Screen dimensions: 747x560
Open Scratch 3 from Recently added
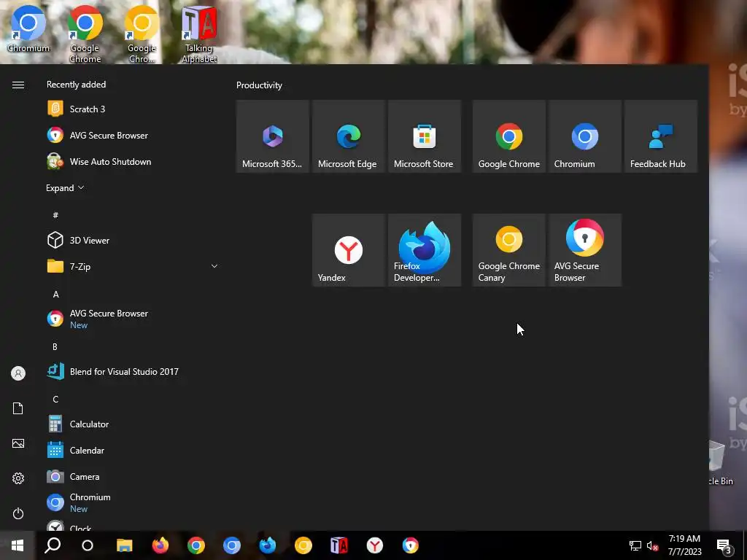pyautogui.click(x=132, y=109)
